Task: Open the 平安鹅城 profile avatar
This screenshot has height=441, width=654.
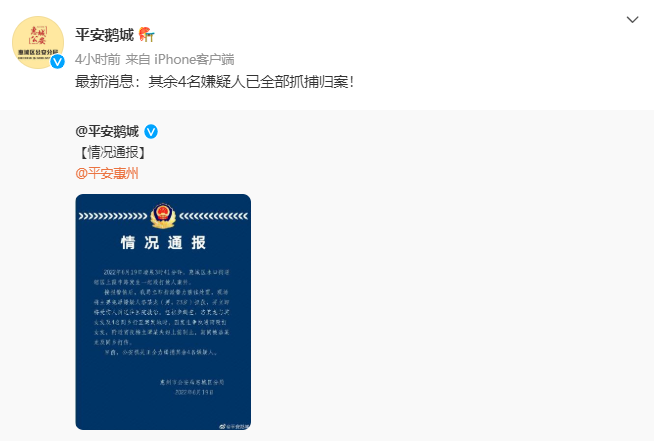Action: [38, 42]
